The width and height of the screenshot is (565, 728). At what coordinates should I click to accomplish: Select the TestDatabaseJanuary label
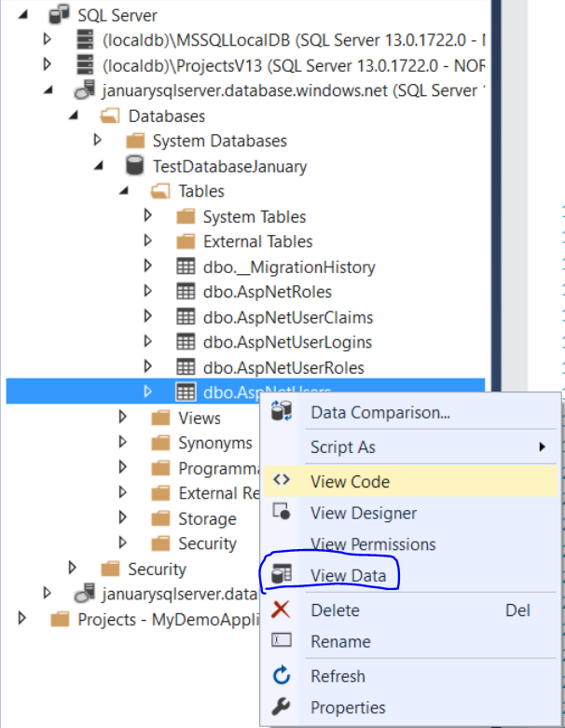tap(229, 166)
